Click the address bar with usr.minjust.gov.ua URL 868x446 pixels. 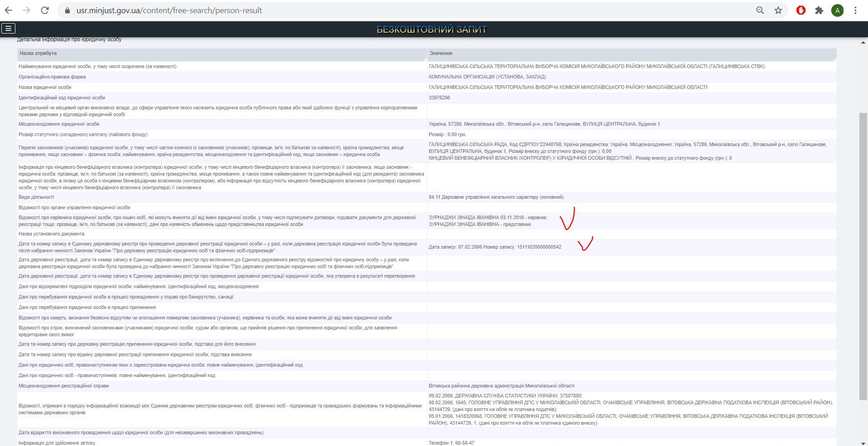tap(169, 10)
